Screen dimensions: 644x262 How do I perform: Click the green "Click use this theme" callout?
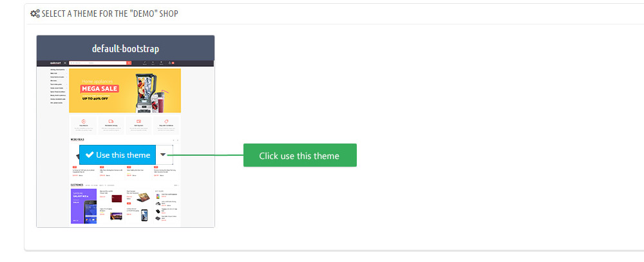click(300, 155)
